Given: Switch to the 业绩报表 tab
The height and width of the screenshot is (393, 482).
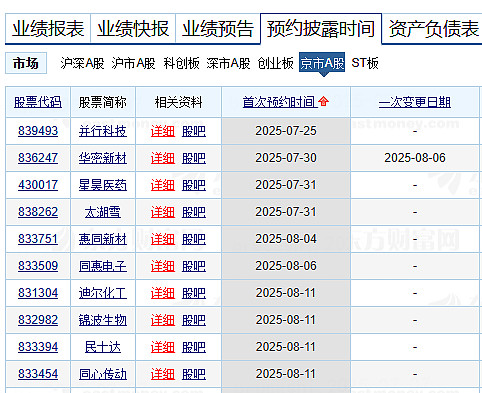Looking at the screenshot, I should tap(48, 29).
